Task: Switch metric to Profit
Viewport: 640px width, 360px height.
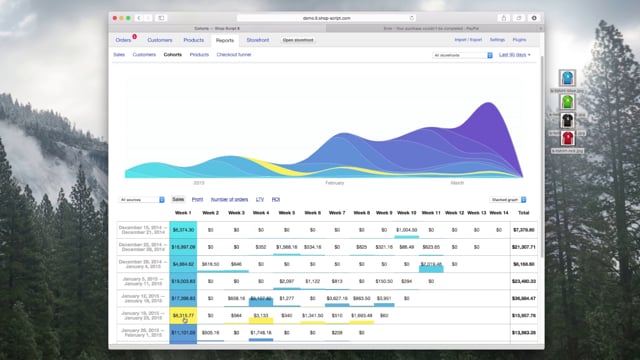Action: (197, 200)
